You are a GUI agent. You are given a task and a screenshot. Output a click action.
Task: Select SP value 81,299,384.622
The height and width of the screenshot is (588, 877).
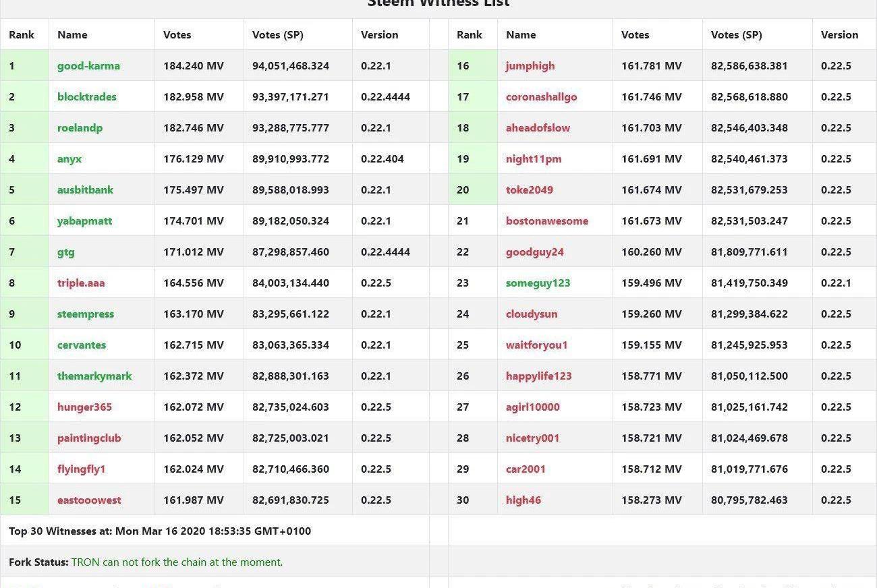point(749,314)
